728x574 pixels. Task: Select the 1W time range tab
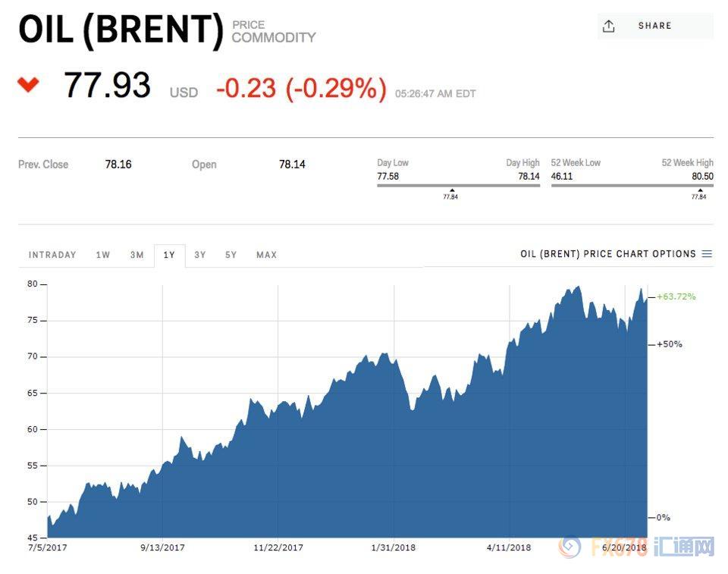(x=103, y=255)
